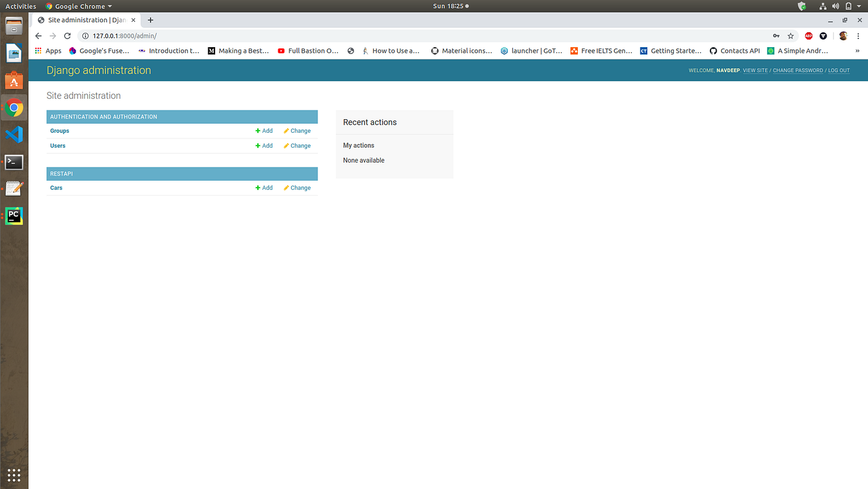Reload the page with the refresh icon
The width and height of the screenshot is (868, 489).
67,35
